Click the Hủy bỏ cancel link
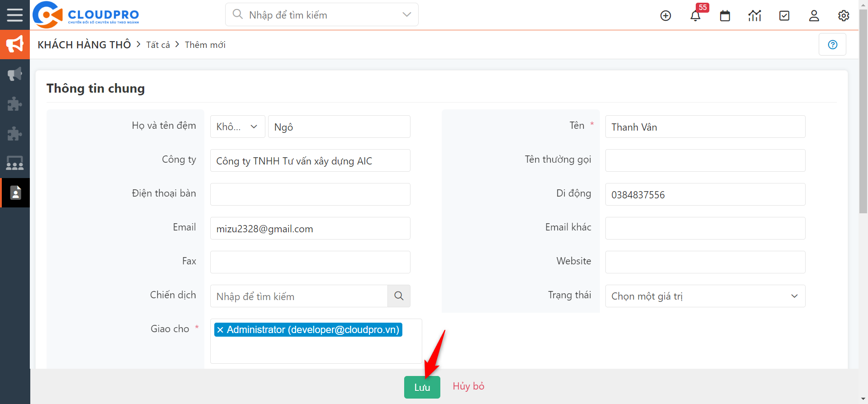 (468, 386)
